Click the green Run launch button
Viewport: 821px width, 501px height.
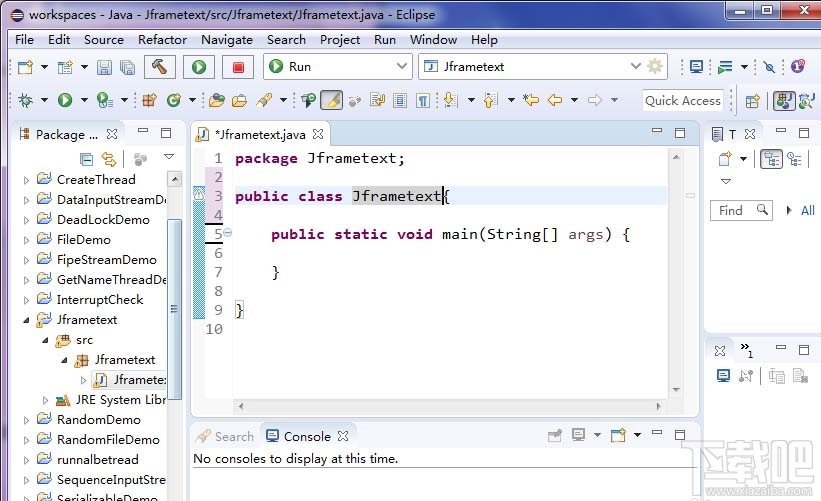click(x=198, y=67)
